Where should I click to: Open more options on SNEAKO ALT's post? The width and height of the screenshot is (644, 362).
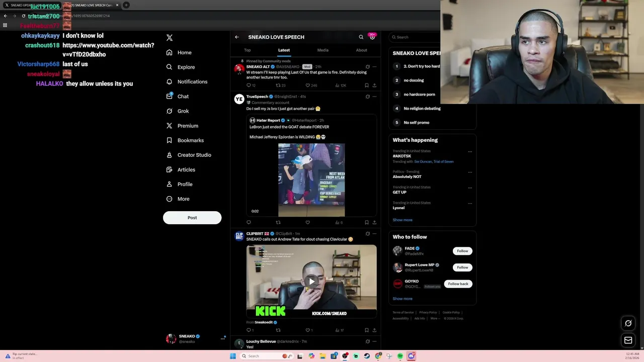click(x=374, y=67)
